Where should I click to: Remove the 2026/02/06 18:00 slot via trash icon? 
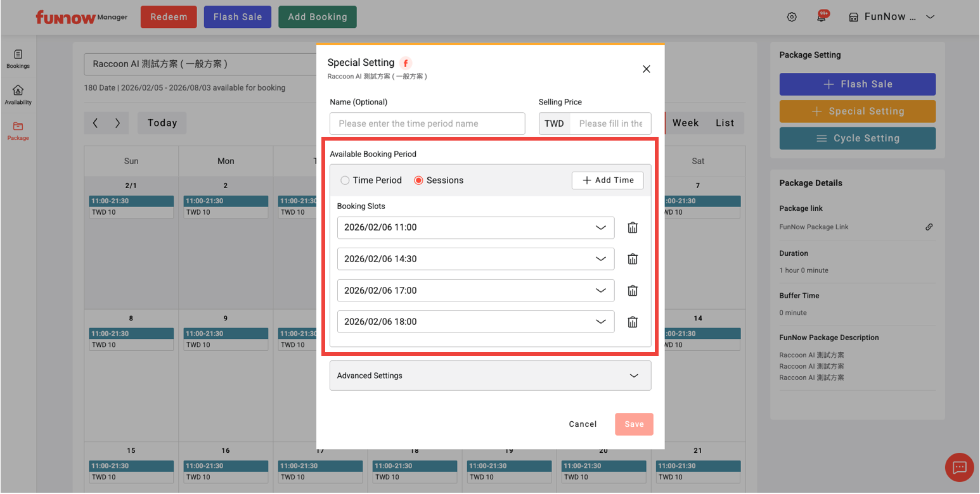click(x=632, y=322)
